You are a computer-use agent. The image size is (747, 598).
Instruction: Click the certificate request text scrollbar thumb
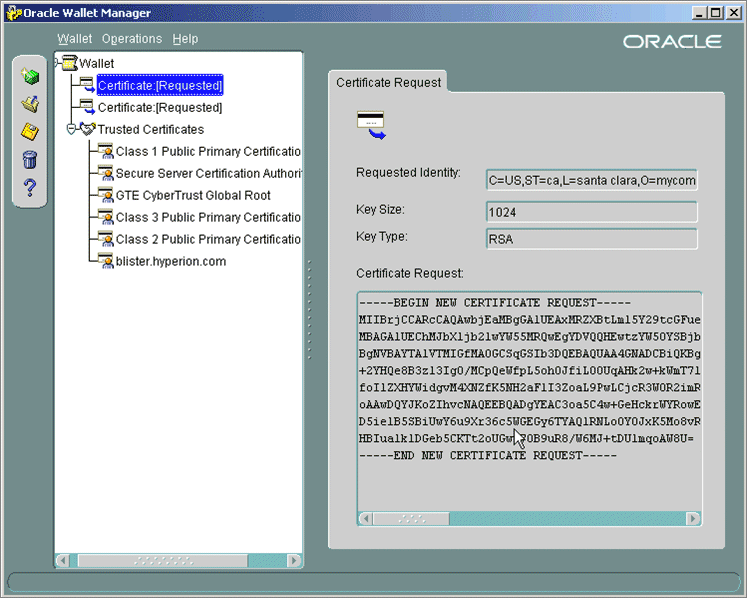click(411, 518)
